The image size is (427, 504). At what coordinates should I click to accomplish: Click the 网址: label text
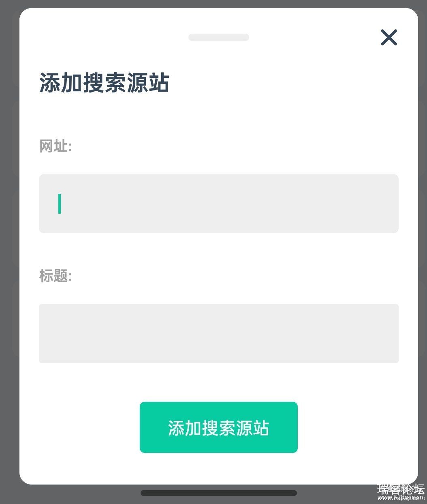tap(56, 146)
